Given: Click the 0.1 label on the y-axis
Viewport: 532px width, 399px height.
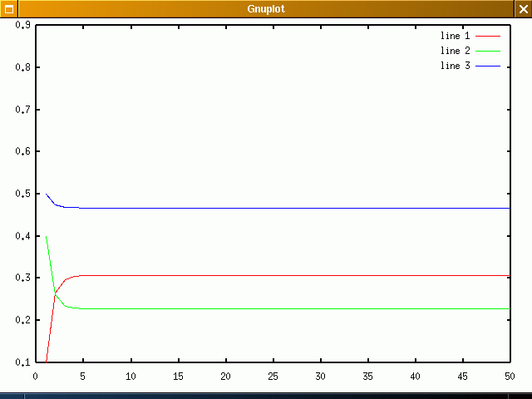Looking at the screenshot, I should (x=24, y=362).
